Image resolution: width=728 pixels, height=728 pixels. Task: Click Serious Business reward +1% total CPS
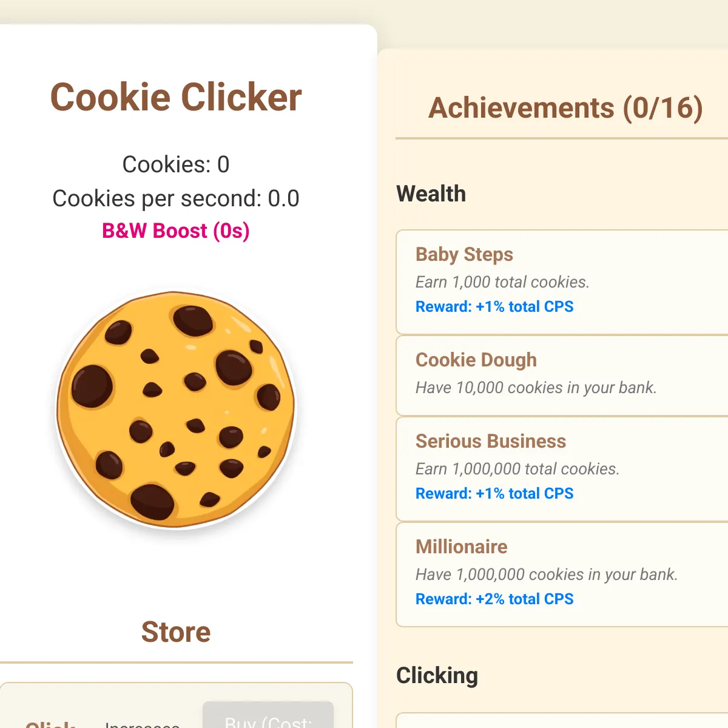tap(494, 494)
